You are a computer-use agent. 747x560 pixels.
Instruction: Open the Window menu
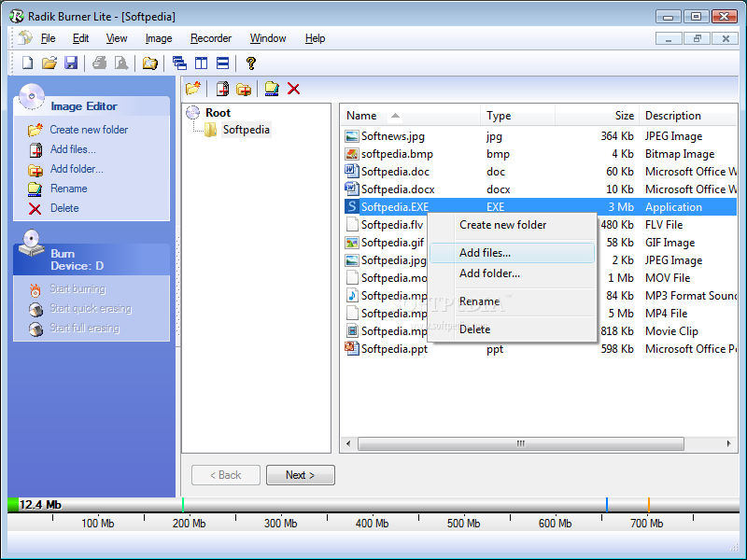coord(268,38)
